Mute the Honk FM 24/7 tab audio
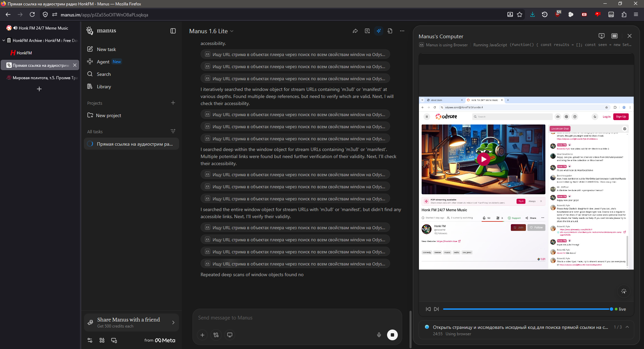The width and height of the screenshot is (644, 349). tap(15, 28)
